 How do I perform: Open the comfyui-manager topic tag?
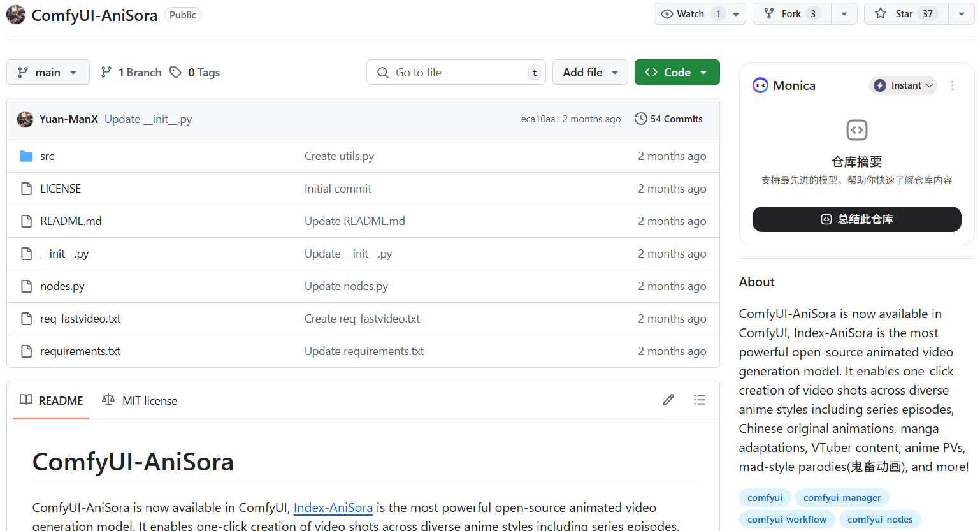[842, 498]
